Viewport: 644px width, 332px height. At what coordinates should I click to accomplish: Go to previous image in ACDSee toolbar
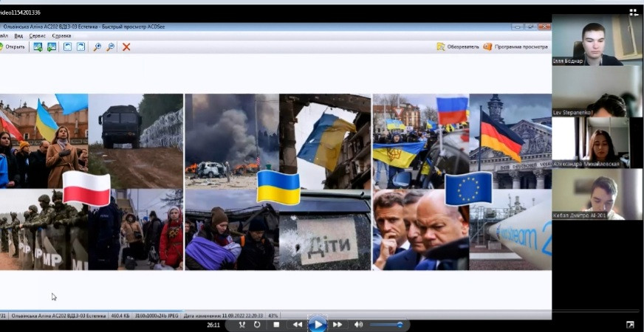pos(38,46)
